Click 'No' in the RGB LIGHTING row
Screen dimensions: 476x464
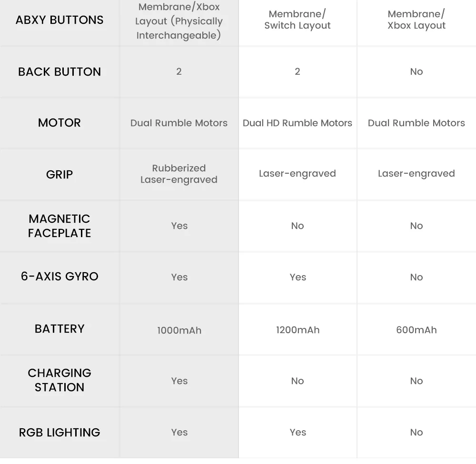pyautogui.click(x=416, y=432)
